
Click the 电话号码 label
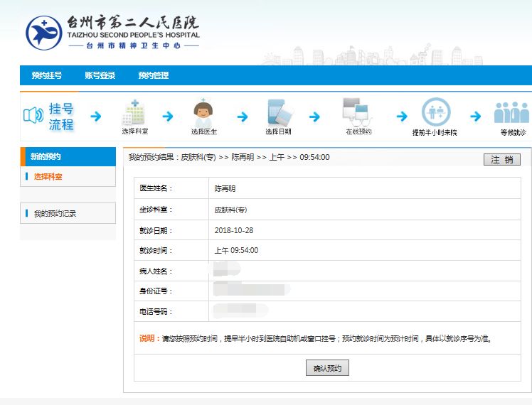point(156,312)
